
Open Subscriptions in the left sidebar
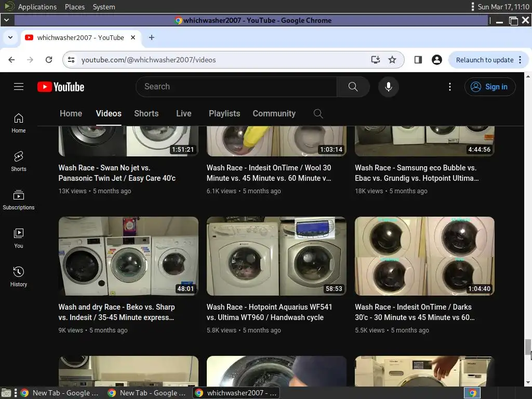point(19,200)
